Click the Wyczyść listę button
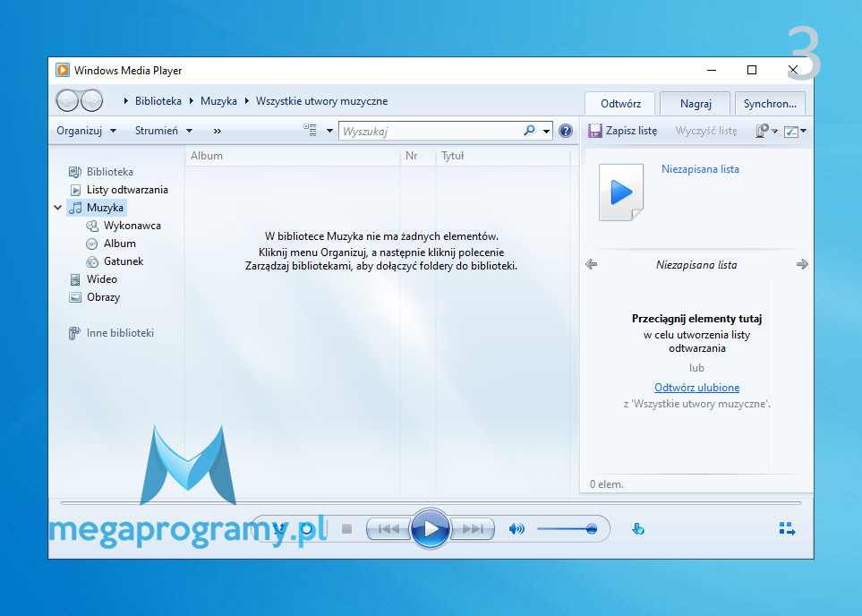The width and height of the screenshot is (862, 616). (x=706, y=131)
